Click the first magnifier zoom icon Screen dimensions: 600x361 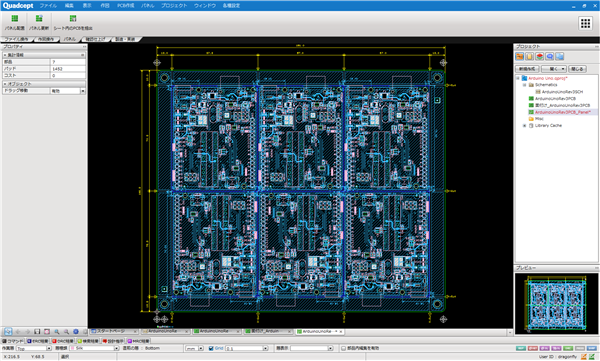pyautogui.click(x=57, y=332)
